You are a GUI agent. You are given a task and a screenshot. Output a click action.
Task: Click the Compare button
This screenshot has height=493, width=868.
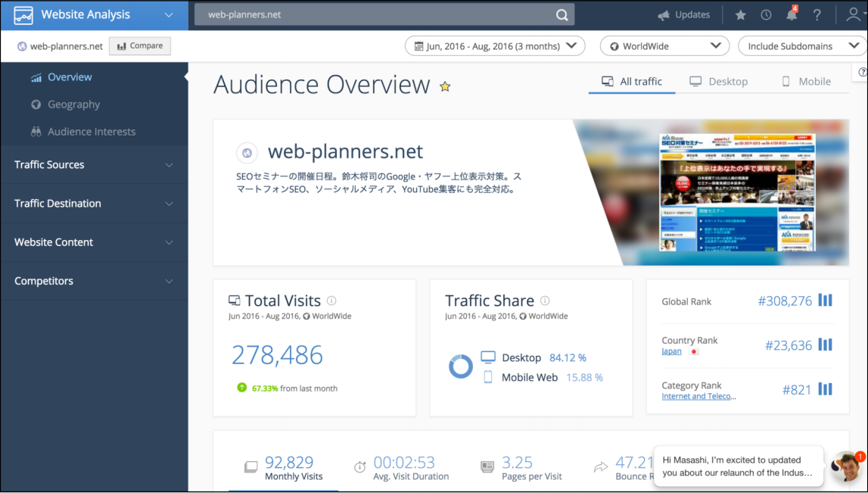pyautogui.click(x=140, y=46)
